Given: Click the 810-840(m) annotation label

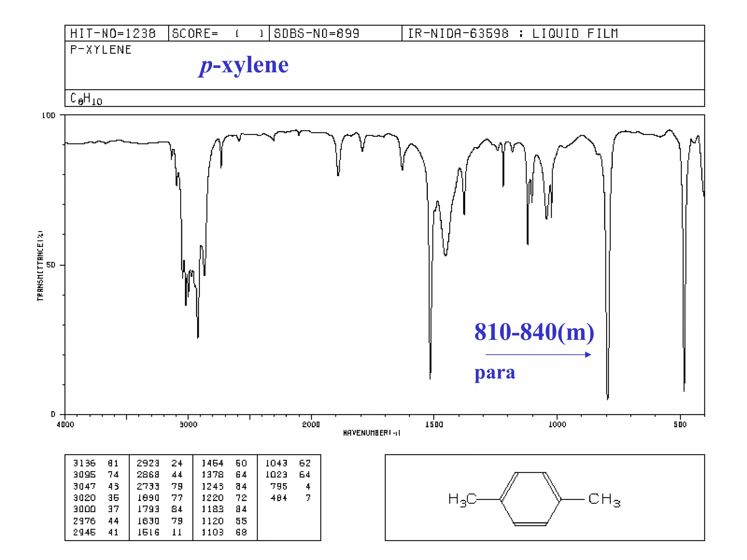Looking at the screenshot, I should pyautogui.click(x=534, y=332).
